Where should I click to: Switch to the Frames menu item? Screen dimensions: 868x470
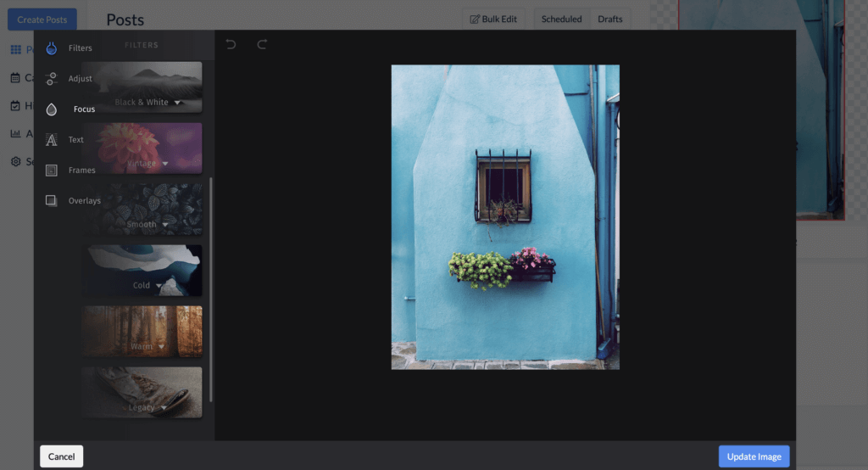(x=82, y=171)
